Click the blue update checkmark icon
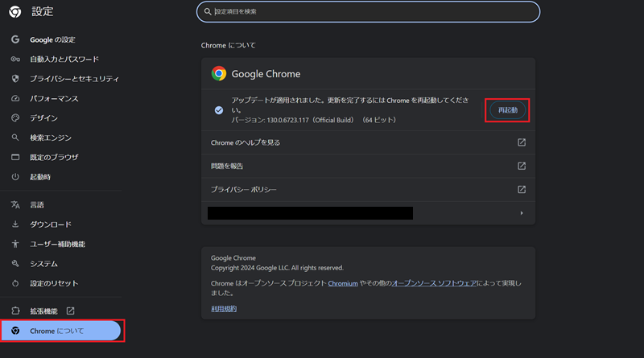Screen dimensions: 644x358 coord(219,110)
